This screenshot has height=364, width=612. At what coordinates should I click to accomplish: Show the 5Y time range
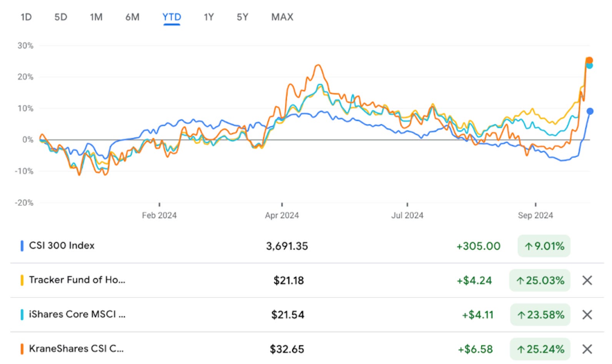coord(243,17)
